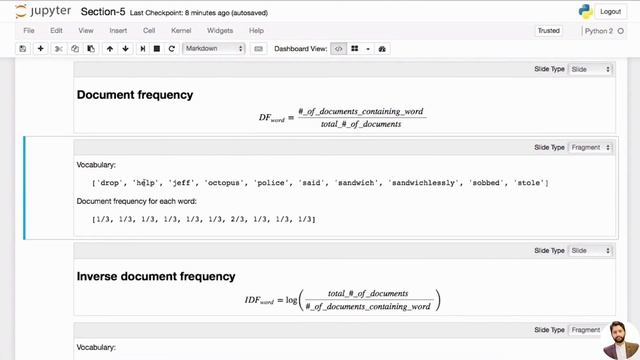Click the Python 2 kernel name
640x360 pixels.
pyautogui.click(x=598, y=31)
